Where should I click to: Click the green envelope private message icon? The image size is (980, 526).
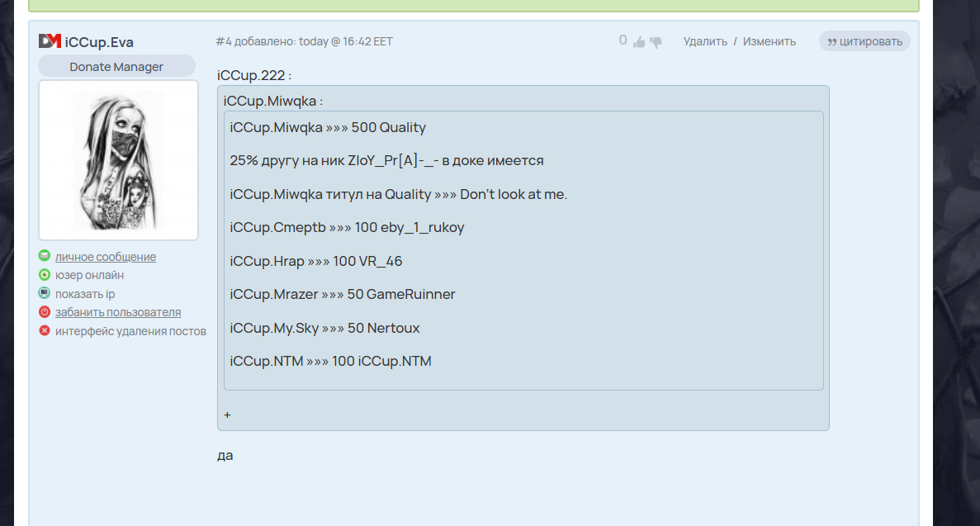[45, 256]
